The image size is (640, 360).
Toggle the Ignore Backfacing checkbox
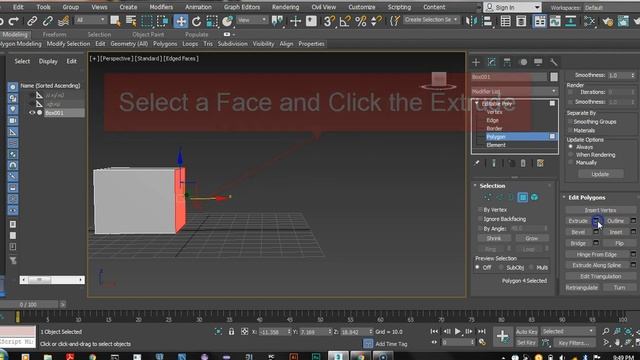tap(480, 219)
